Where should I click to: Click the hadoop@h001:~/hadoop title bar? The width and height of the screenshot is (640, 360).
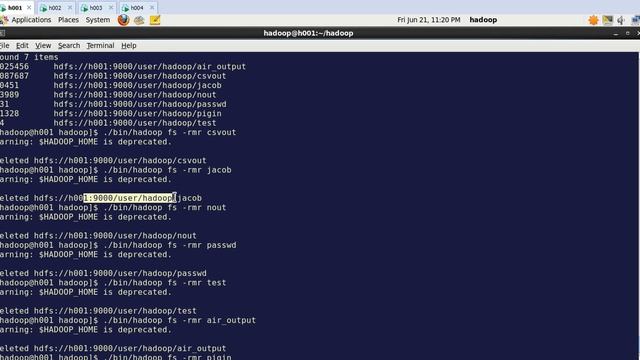pyautogui.click(x=308, y=33)
